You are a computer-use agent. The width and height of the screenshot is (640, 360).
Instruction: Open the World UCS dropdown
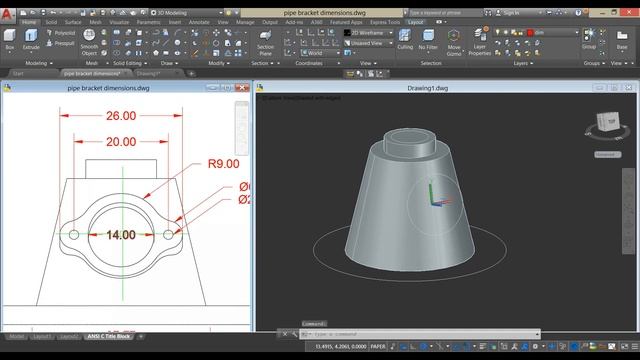[x=320, y=53]
